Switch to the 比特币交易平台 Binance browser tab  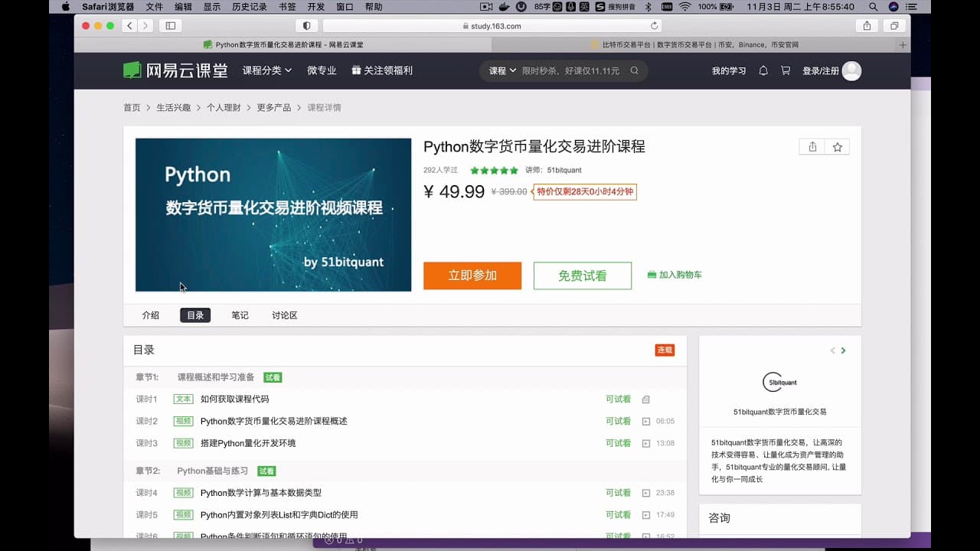click(x=695, y=44)
